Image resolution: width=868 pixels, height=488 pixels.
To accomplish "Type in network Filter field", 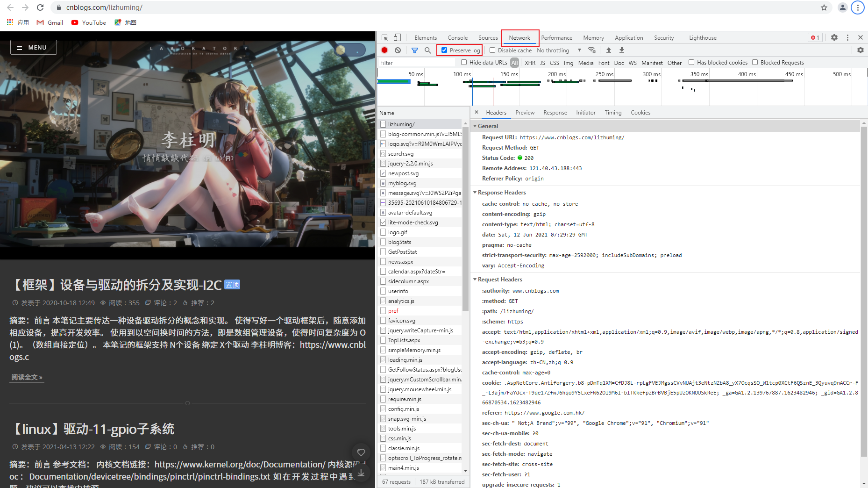I will coord(416,63).
